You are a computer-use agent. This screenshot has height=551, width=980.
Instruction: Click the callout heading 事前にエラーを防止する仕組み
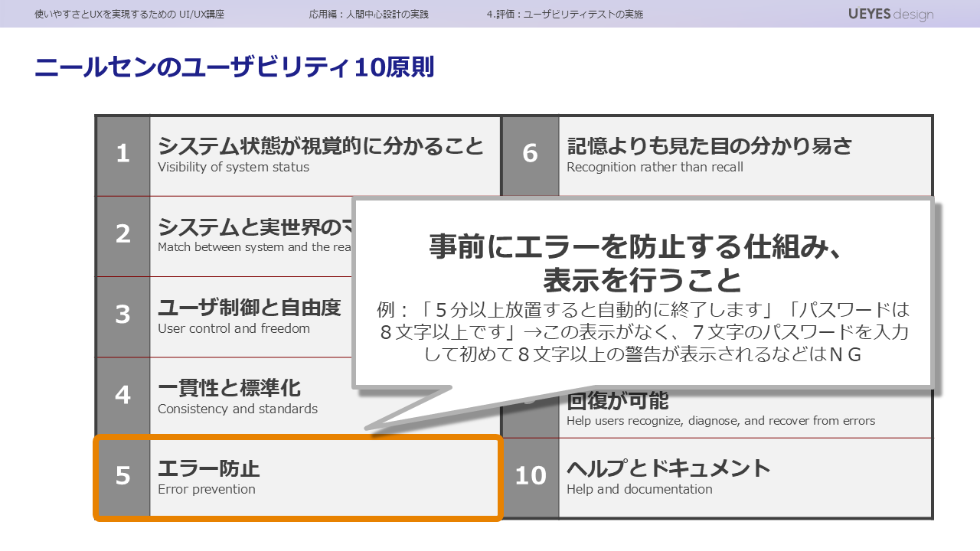642,246
